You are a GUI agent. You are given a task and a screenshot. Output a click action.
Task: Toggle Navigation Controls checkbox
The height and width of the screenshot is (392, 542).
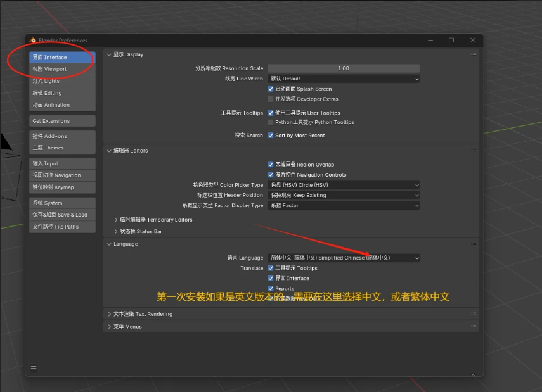point(271,175)
